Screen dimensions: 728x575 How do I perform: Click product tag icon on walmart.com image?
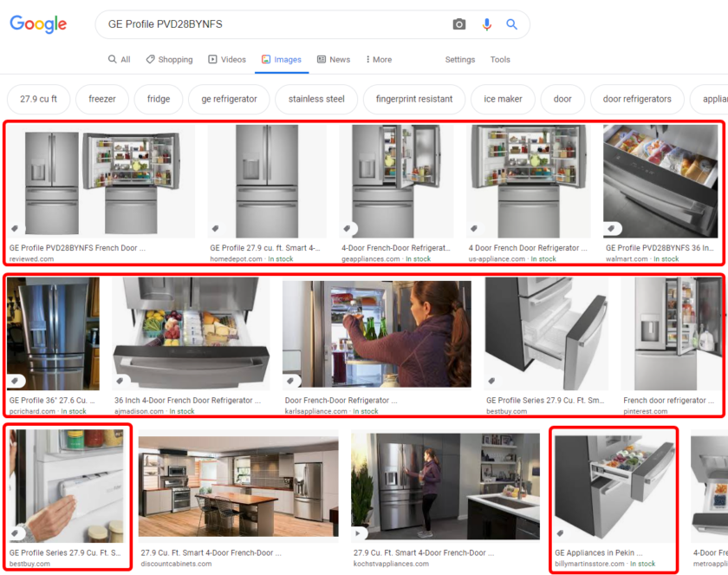click(x=612, y=228)
